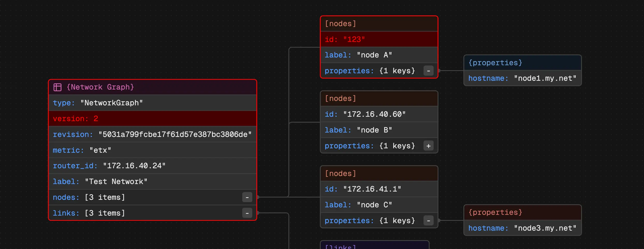644x249 pixels.
Task: Click the id 172.16.41.1 row
Action: click(x=379, y=189)
